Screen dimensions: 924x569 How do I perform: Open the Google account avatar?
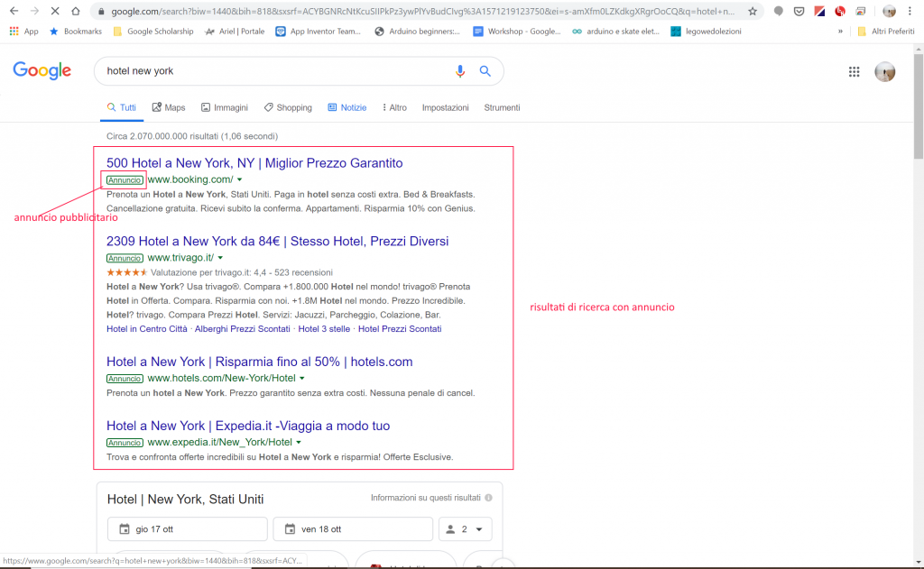coord(884,72)
